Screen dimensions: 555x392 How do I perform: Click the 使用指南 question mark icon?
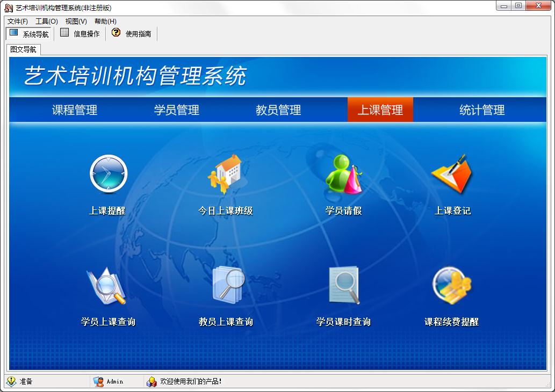tap(116, 33)
